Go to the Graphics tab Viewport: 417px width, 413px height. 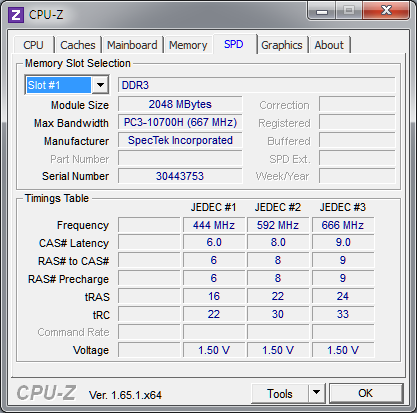(x=282, y=45)
